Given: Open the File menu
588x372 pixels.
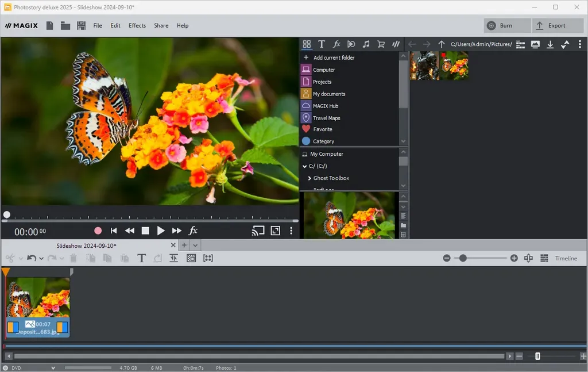Looking at the screenshot, I should pos(98,25).
